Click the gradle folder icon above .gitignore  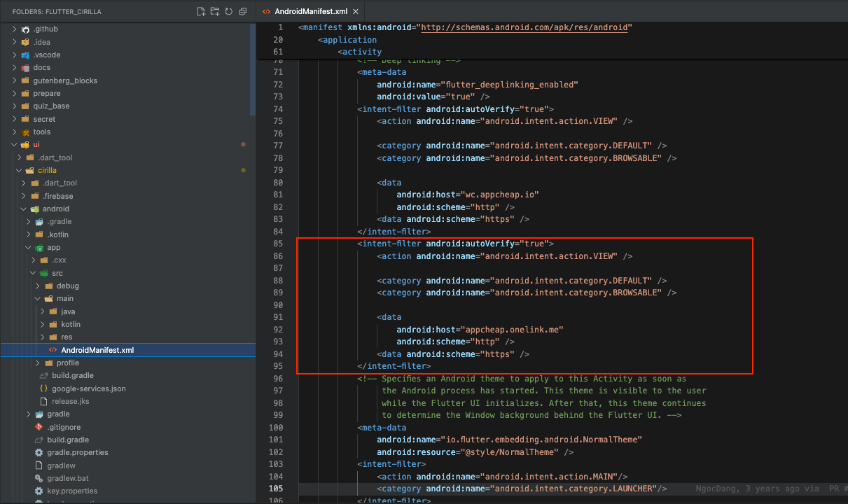pyautogui.click(x=40, y=414)
